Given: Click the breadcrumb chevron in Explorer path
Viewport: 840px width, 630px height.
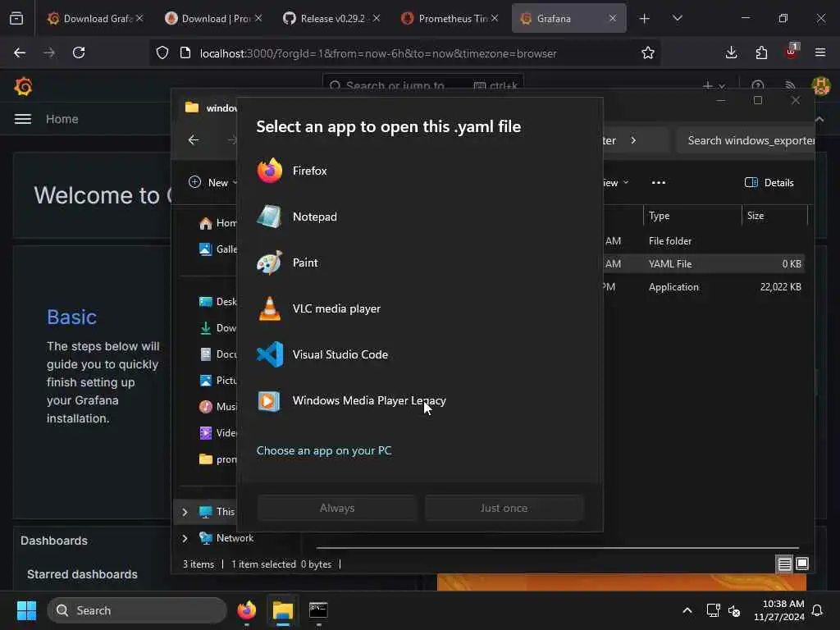Looking at the screenshot, I should [633, 140].
